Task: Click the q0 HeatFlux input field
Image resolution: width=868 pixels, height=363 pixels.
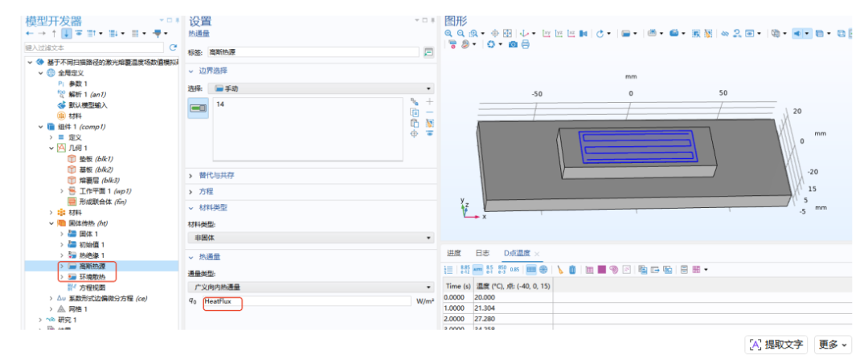Action: pos(307,301)
